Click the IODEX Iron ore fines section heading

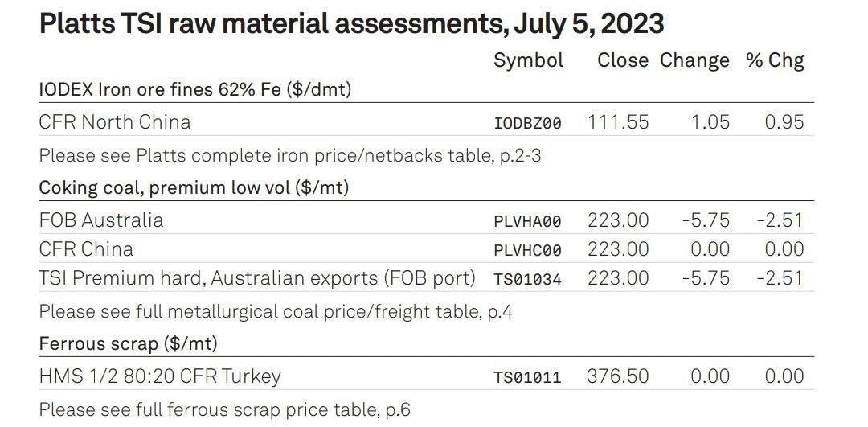pyautogui.click(x=194, y=89)
